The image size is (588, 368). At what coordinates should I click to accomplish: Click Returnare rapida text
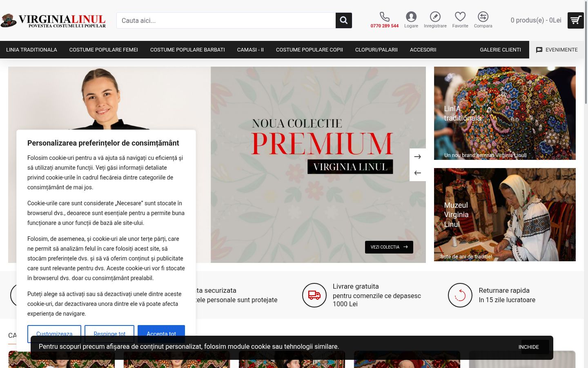click(x=504, y=290)
